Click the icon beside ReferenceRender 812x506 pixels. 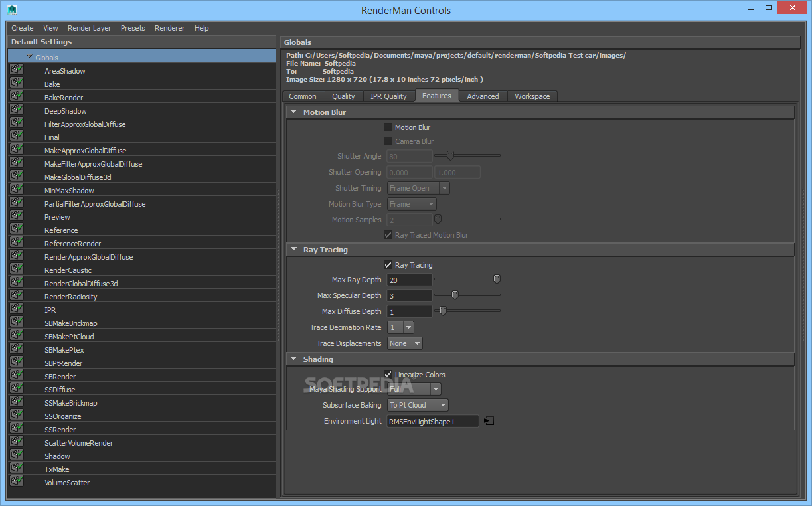pos(17,242)
